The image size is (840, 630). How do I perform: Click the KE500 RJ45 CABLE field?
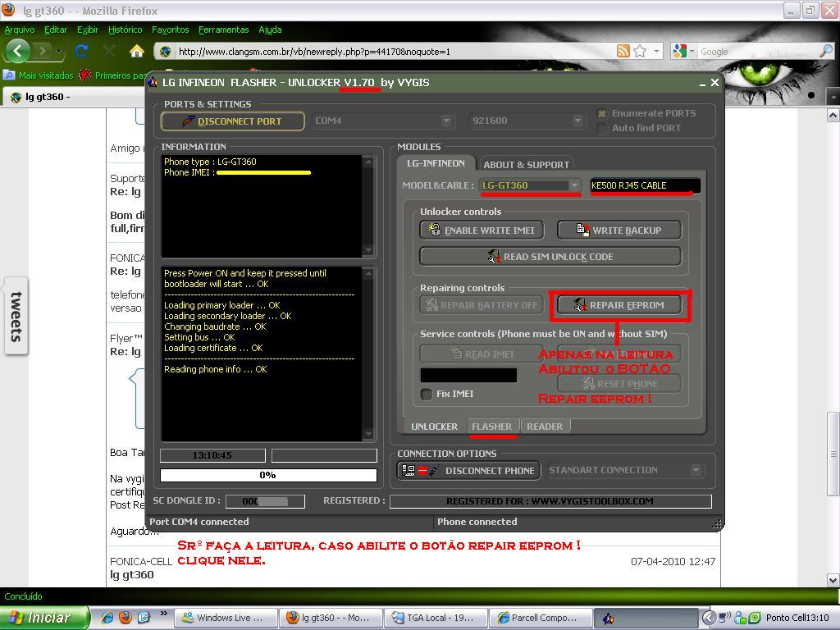click(645, 185)
